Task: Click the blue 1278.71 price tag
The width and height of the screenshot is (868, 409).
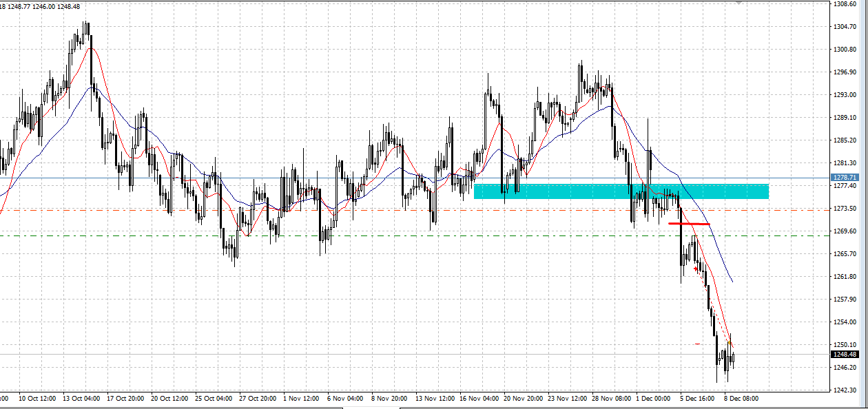Action: pyautogui.click(x=845, y=178)
